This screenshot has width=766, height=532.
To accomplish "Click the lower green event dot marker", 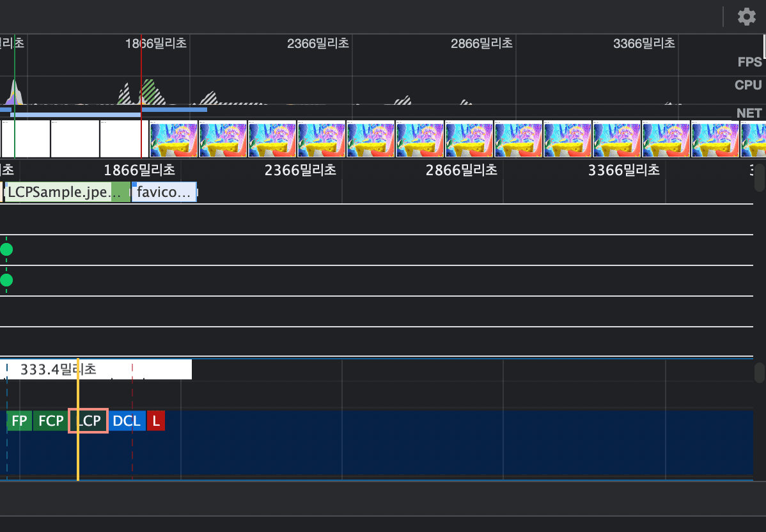I will pyautogui.click(x=6, y=280).
